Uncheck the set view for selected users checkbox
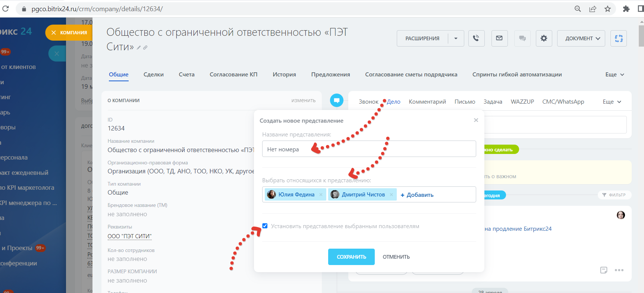 [265, 226]
